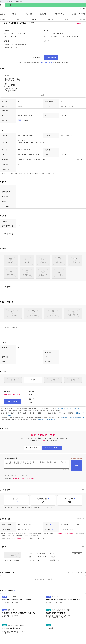
Task: Click the company LOGO placeholder image
Action: pos(13,555)
